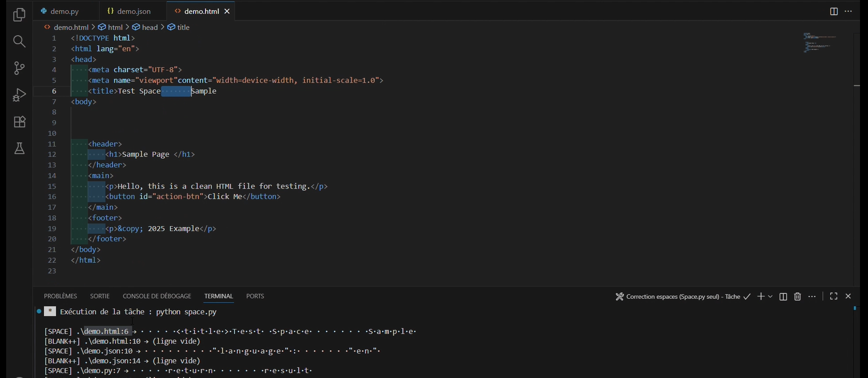Open the Run and Debug view
The image size is (868, 378).
19,95
